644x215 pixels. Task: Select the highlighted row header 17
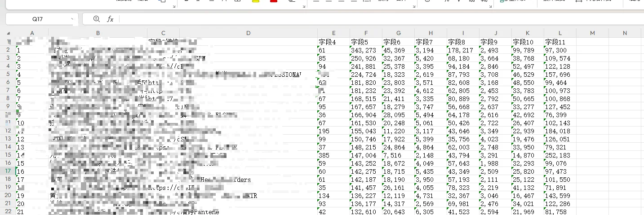click(8, 171)
